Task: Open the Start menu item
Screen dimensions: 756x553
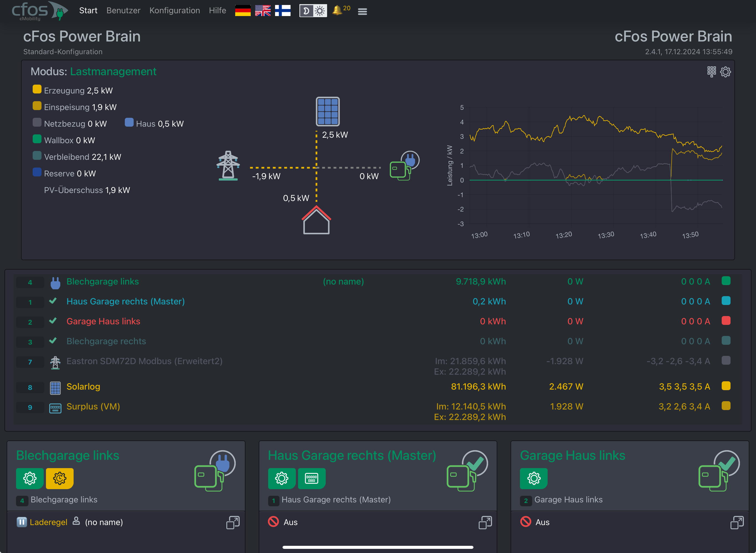Action: (88, 11)
